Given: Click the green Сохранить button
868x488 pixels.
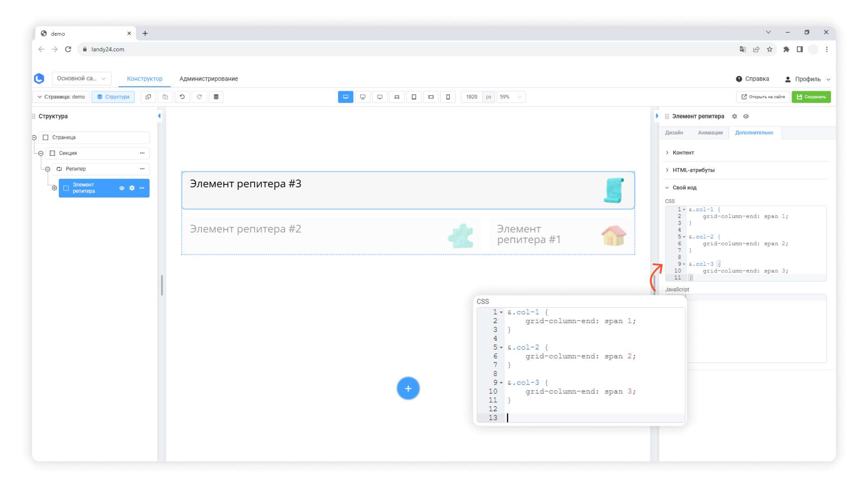Looking at the screenshot, I should pos(811,97).
